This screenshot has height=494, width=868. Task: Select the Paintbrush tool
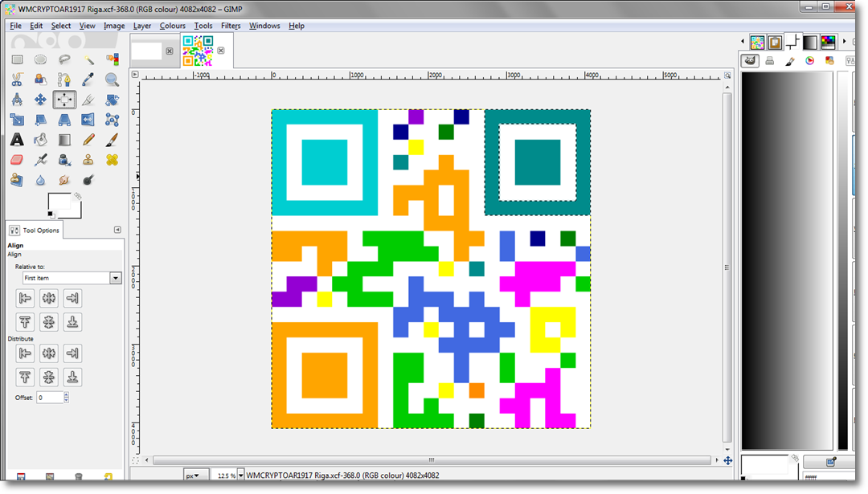coord(112,140)
